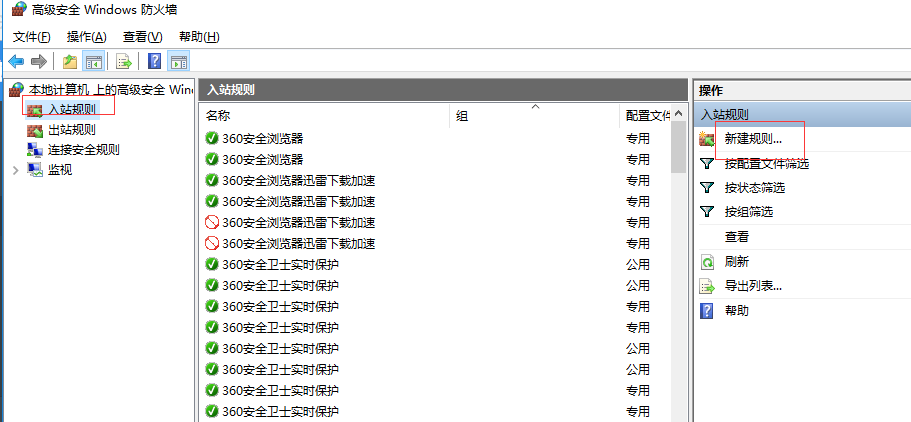911x422 pixels.
Task: Click the Back arrow toolbar icon
Action: tap(16, 60)
